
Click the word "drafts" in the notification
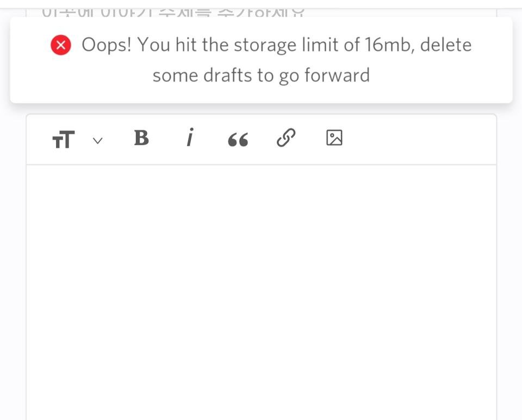point(228,75)
